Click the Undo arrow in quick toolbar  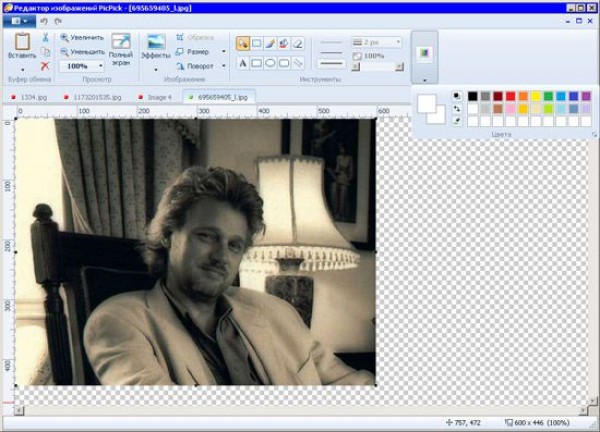44,21
